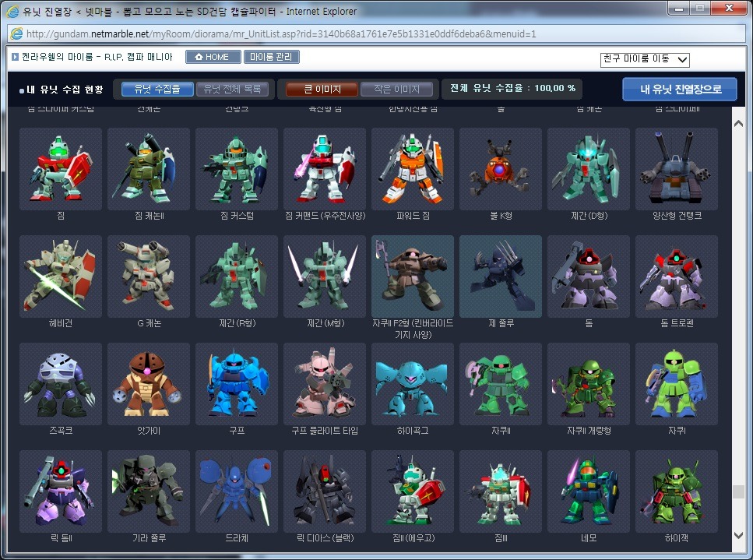753x560 pixels.
Task: Click the 짐 unit thumbnail
Action: click(x=61, y=168)
